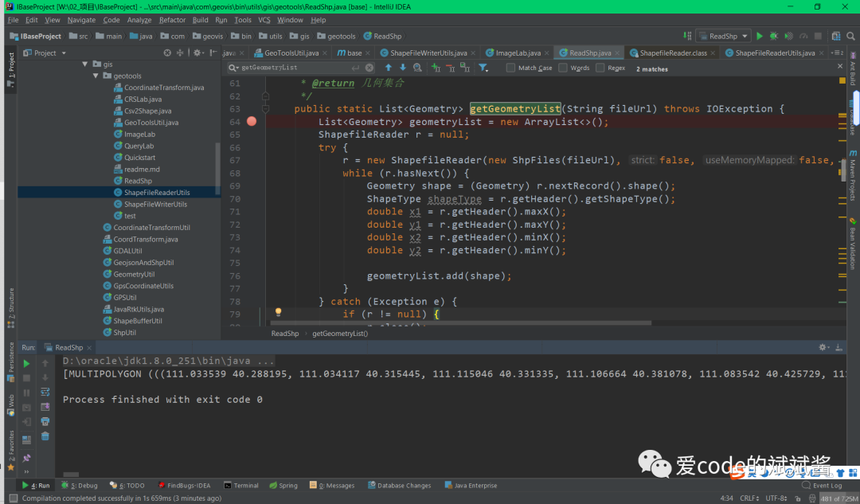This screenshot has width=860, height=504.
Task: Clear all Run console output with the trash icon
Action: pyautogui.click(x=45, y=436)
